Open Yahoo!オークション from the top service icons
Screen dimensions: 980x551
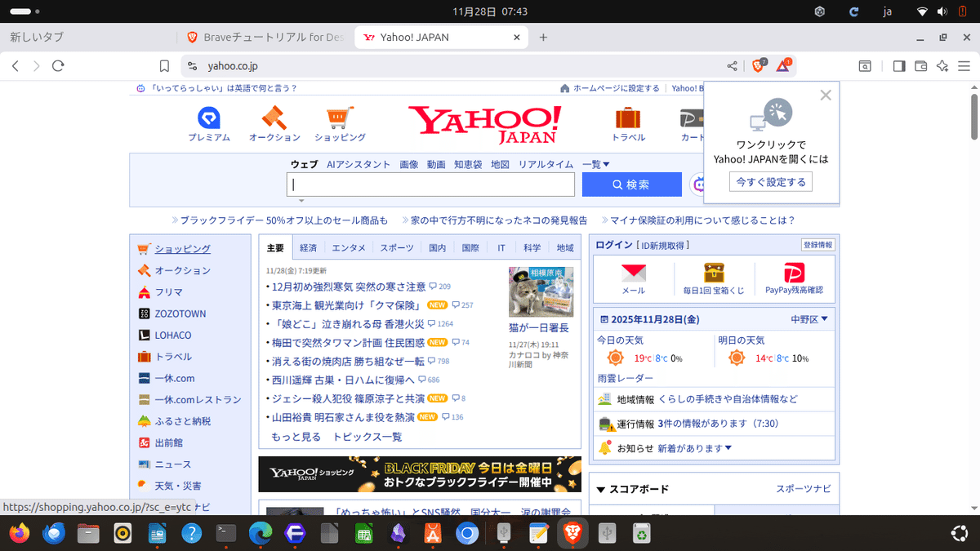point(274,121)
